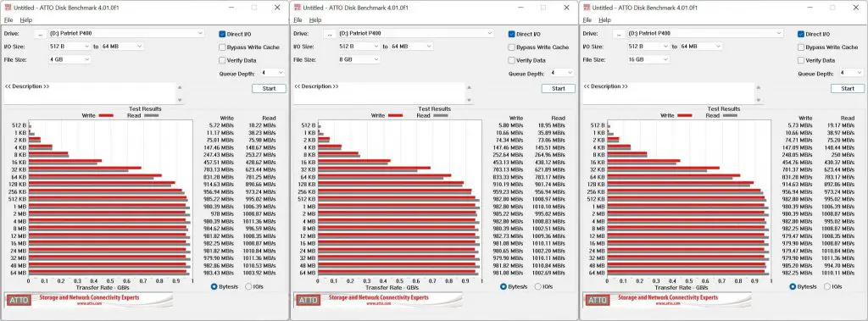Open the File menu in the 4 GB window
This screenshot has height=321, width=868.
(x=8, y=20)
